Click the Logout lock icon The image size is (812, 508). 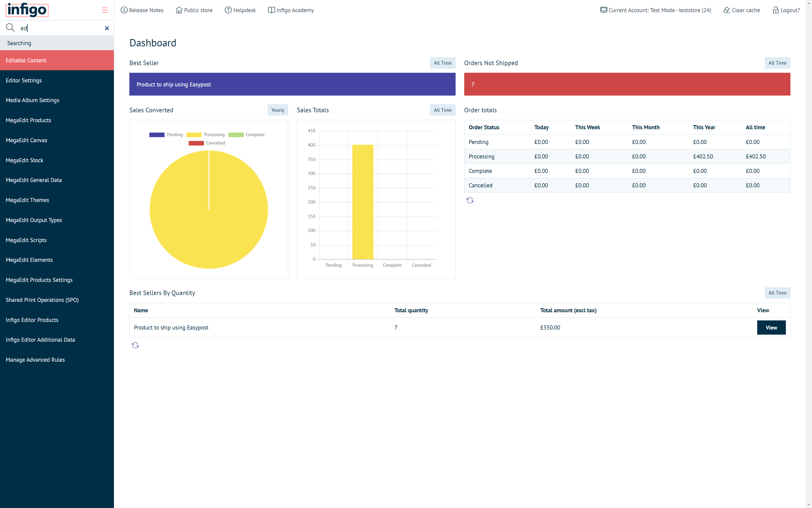point(775,10)
